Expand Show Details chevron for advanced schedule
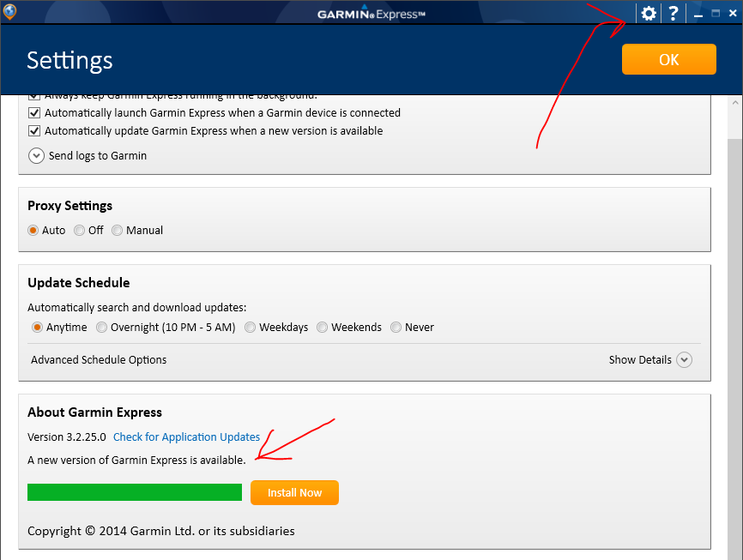This screenshot has width=743, height=560. point(684,359)
